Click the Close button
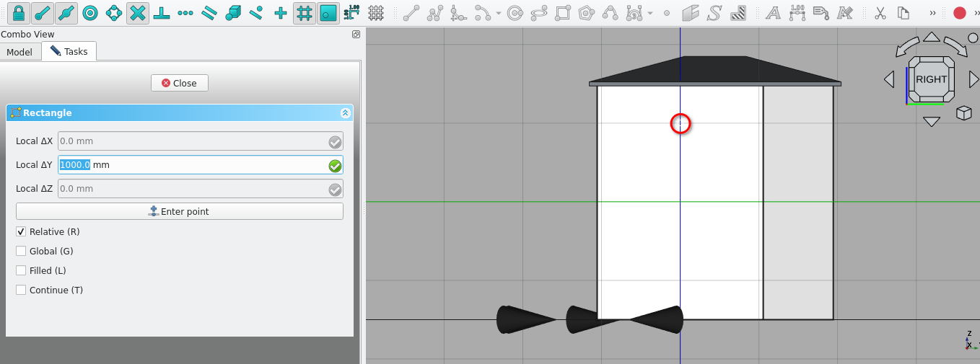This screenshot has width=980, height=364. pyautogui.click(x=179, y=83)
